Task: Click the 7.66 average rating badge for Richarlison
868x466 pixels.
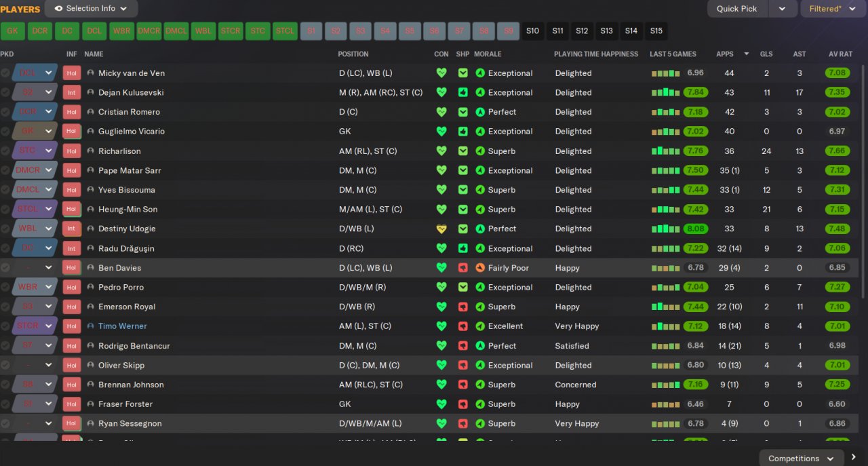Action: [x=837, y=151]
